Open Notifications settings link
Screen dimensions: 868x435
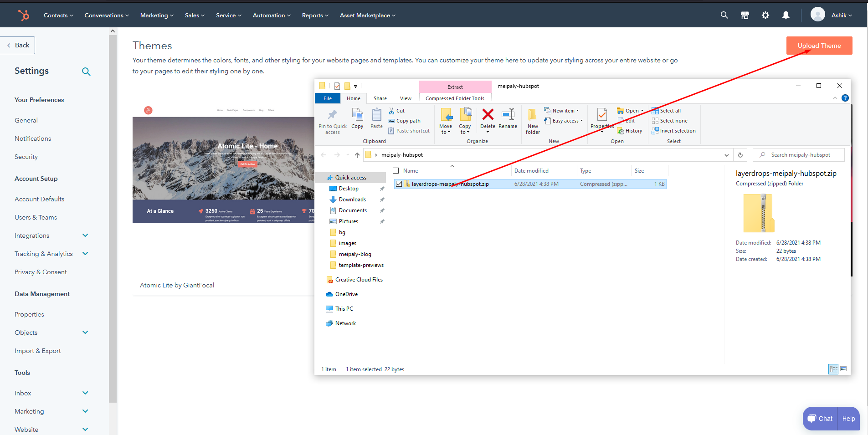click(33, 138)
